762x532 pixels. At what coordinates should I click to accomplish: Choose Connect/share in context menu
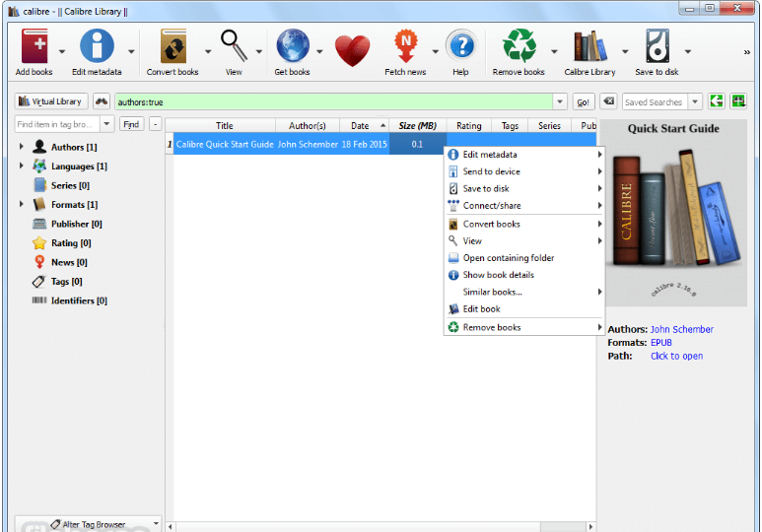coord(524,206)
